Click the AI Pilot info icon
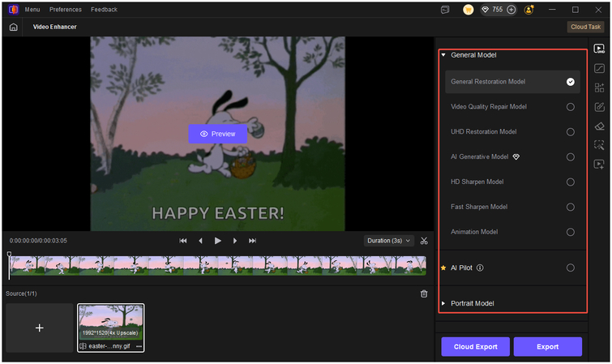The height and width of the screenshot is (364, 612). (x=480, y=268)
